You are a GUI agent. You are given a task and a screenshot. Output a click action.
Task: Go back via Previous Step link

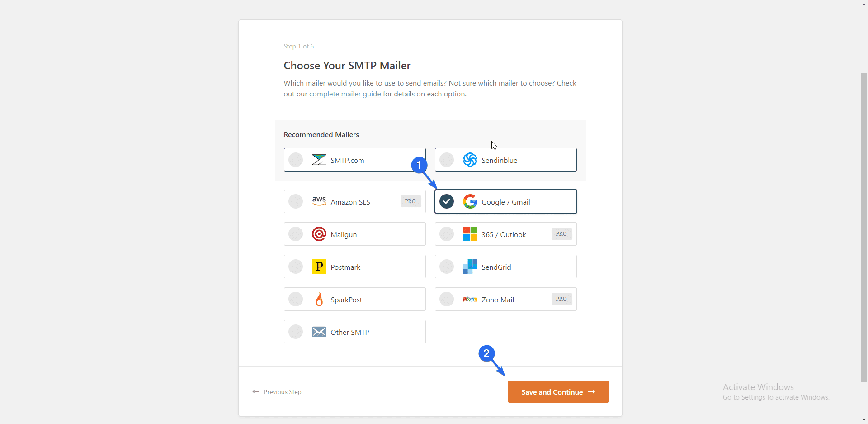pos(283,392)
